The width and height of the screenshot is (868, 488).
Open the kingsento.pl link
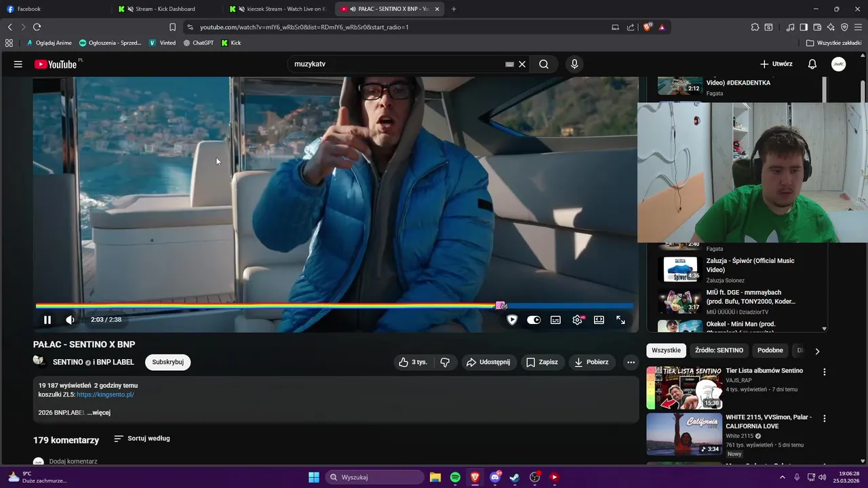(105, 394)
